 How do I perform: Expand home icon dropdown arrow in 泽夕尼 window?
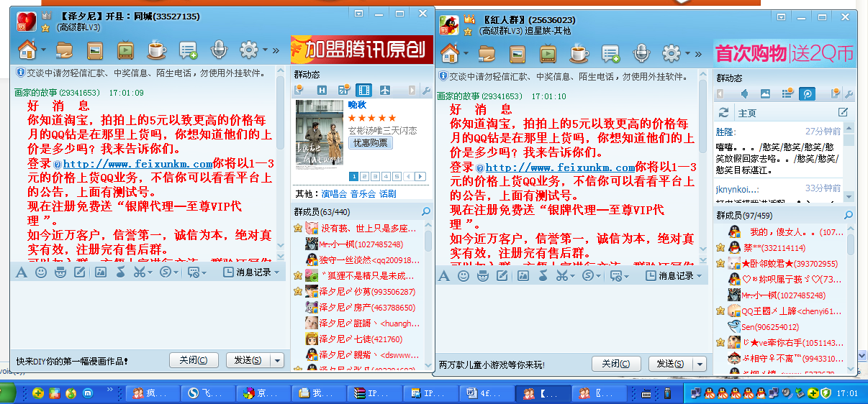(x=43, y=50)
